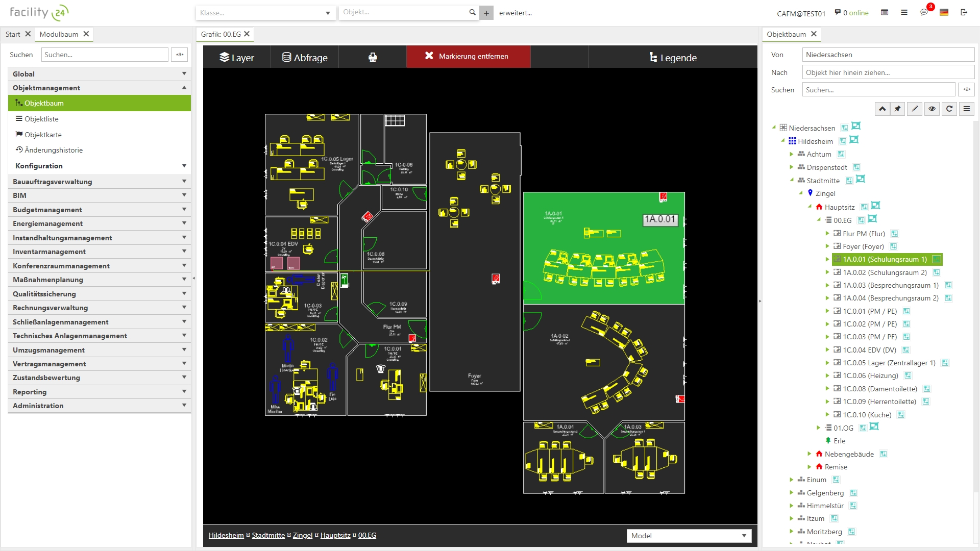Open the Abfrage tool above the floor plan
The width and height of the screenshot is (980, 551).
[x=304, y=57]
